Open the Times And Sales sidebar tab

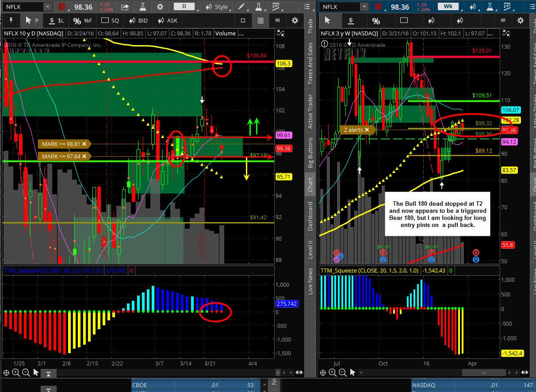[x=310, y=64]
